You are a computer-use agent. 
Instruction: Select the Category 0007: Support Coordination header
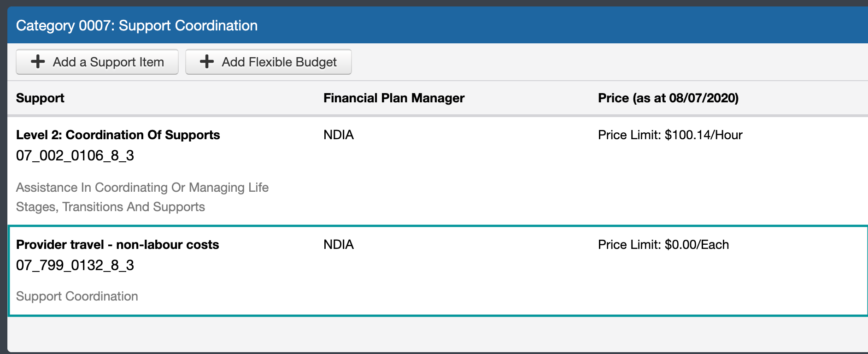(x=137, y=25)
